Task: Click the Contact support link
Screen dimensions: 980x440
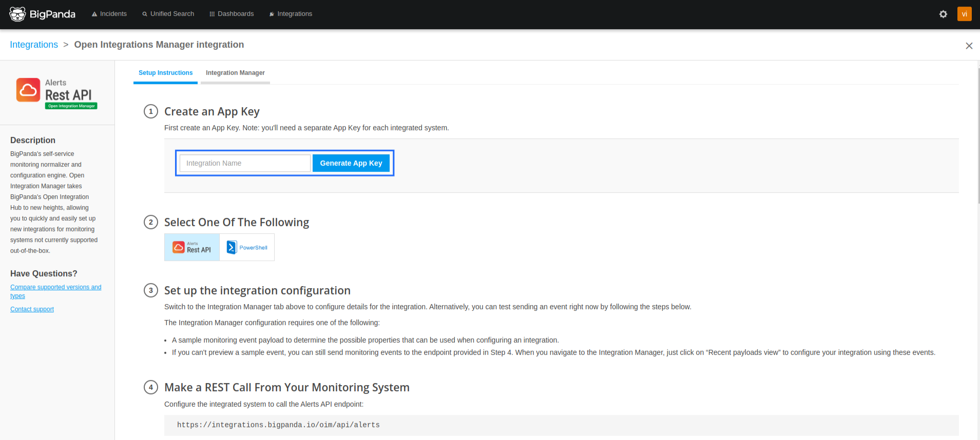Action: [x=32, y=309]
